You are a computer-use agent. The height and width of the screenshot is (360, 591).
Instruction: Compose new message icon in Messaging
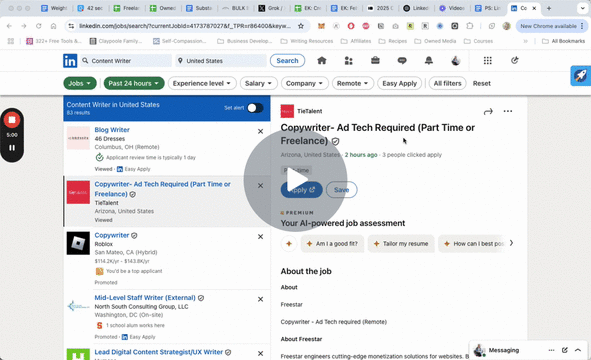tap(565, 350)
